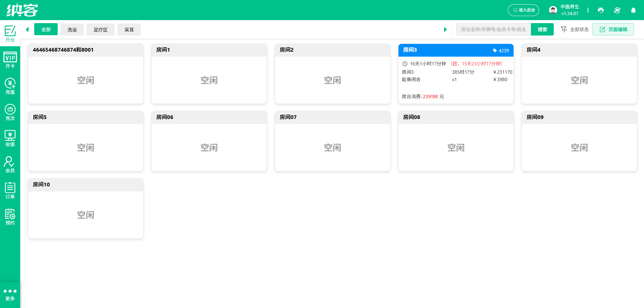644x308 pixels.
Task: Click the 页面编辑 page edit button
Action: click(x=613, y=29)
